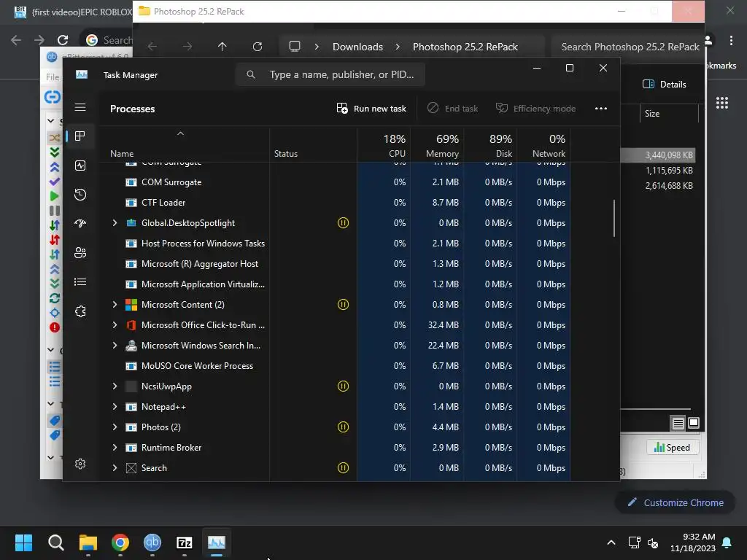Select CTF Loader process row
The image size is (747, 560).
pos(335,203)
